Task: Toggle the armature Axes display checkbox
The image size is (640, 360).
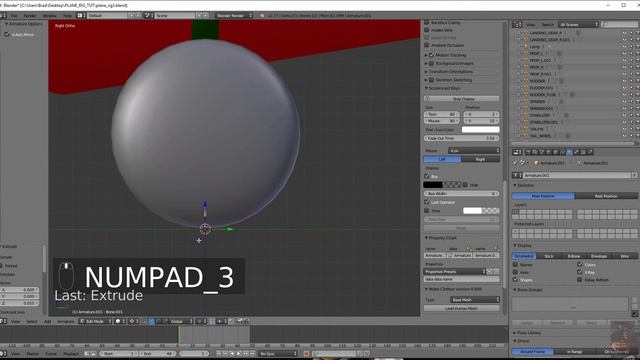Action: (516, 272)
